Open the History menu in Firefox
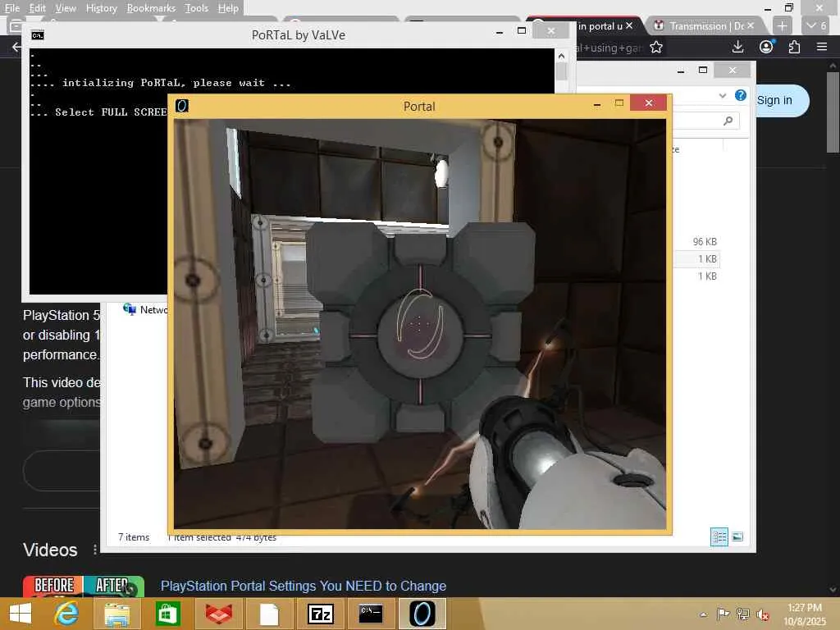 pyautogui.click(x=101, y=8)
